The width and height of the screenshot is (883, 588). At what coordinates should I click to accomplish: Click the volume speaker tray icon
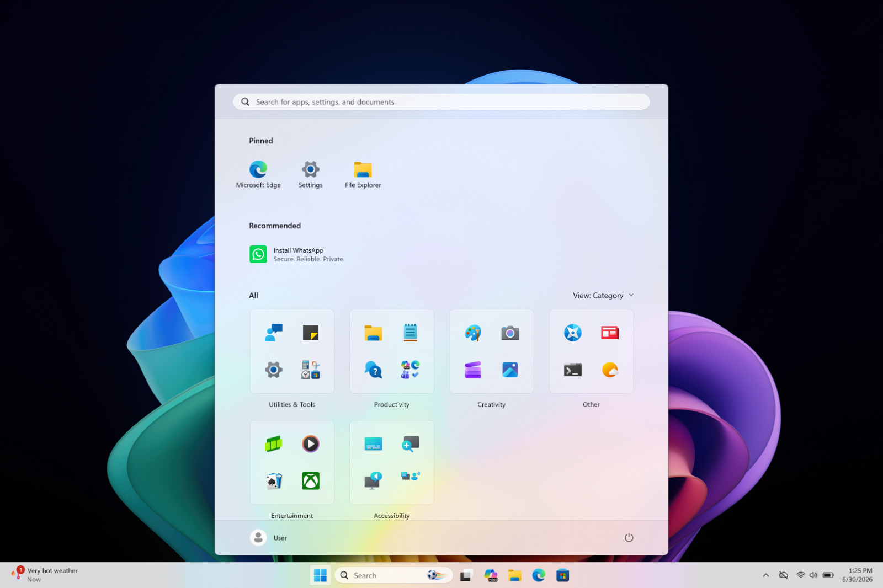(x=813, y=575)
